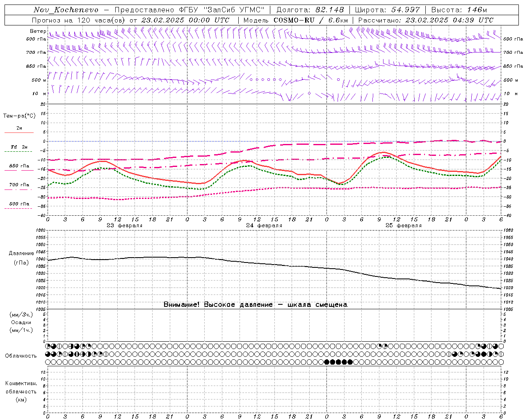525x420 pixels.
Task: Select the (гПа) unit under Давление
Action: [x=21, y=262]
